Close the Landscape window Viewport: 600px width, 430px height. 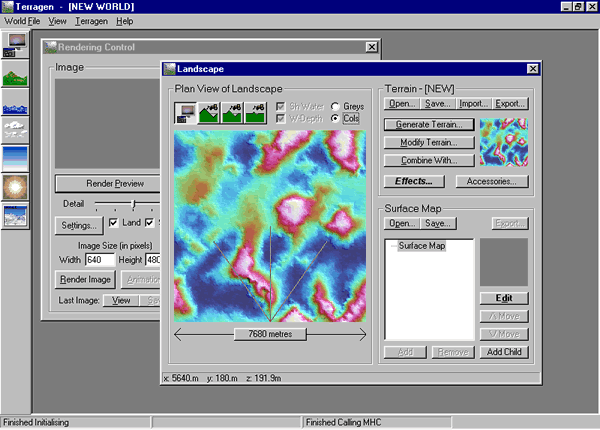pos(533,69)
